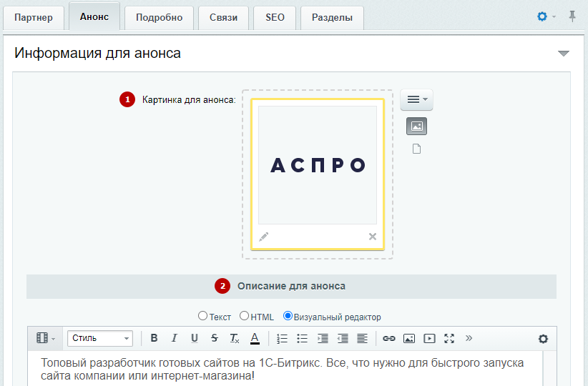Select the Анонс tab

click(94, 17)
